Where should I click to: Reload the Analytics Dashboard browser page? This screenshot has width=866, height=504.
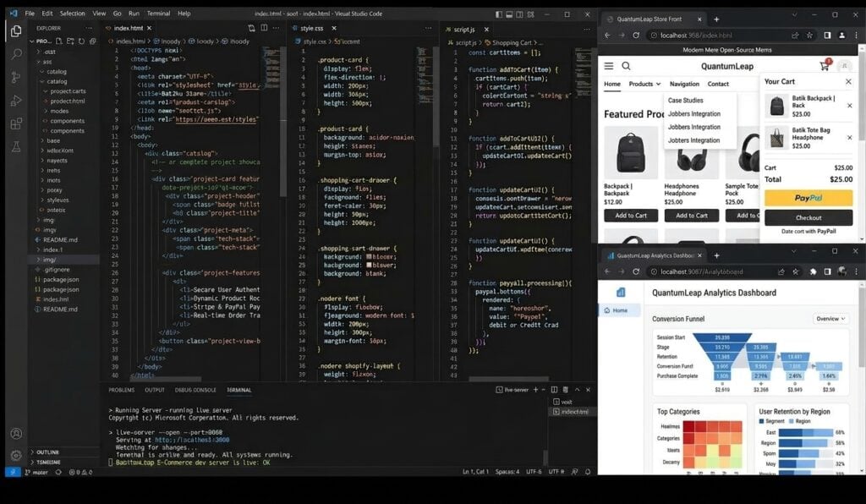636,271
